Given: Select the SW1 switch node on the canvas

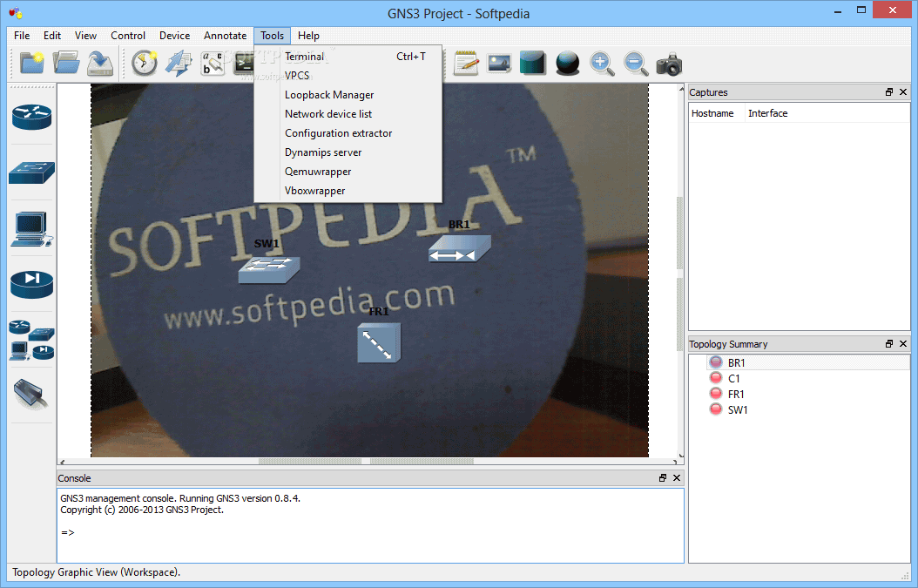Looking at the screenshot, I should click(269, 269).
